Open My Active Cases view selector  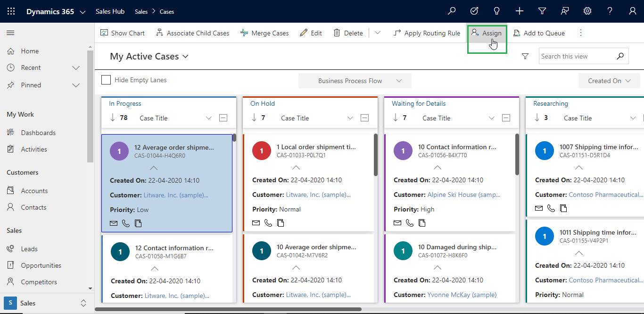click(149, 56)
